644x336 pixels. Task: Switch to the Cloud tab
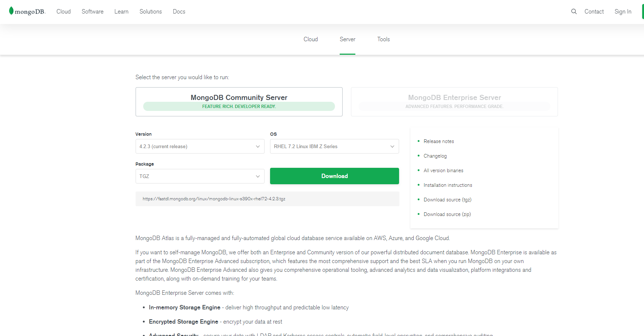pos(311,39)
